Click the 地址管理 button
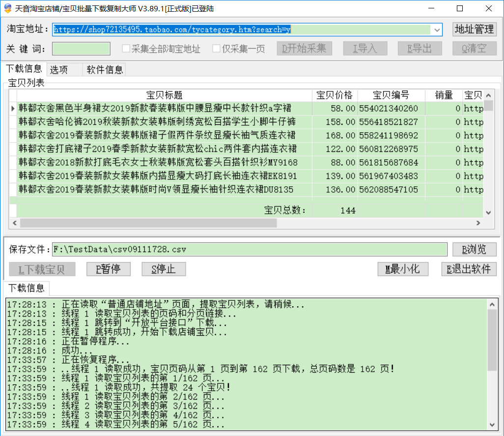 pyautogui.click(x=474, y=29)
